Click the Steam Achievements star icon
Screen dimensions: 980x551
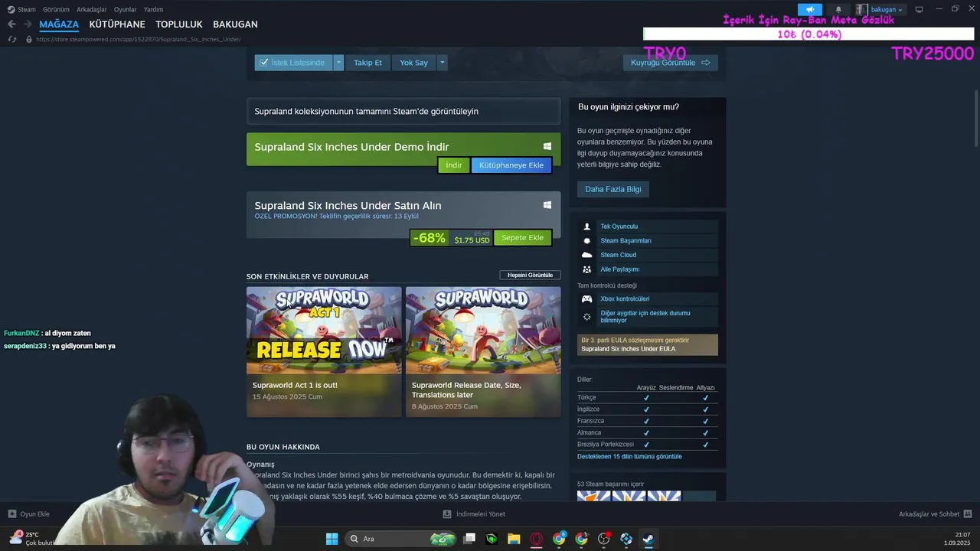(x=587, y=240)
